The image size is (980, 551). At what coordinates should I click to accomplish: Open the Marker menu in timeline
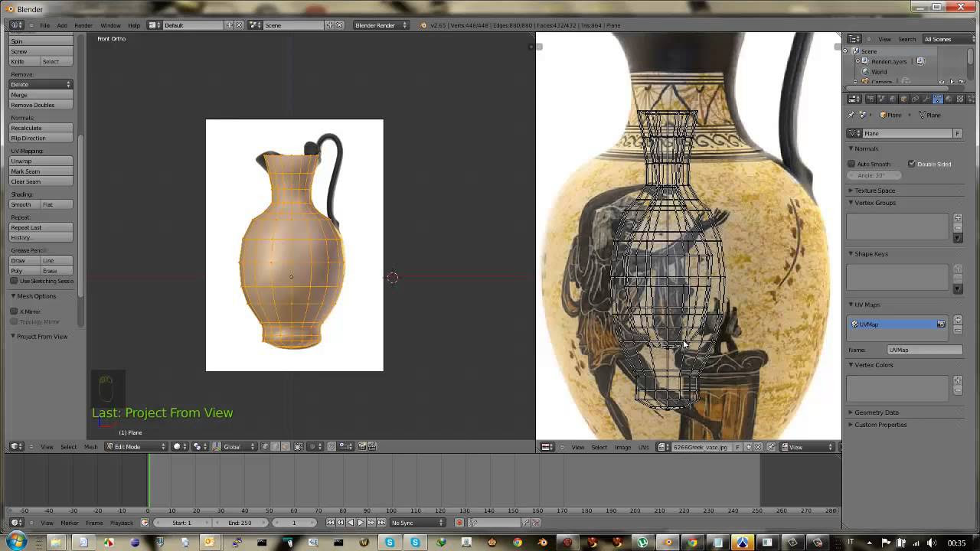pyautogui.click(x=70, y=523)
